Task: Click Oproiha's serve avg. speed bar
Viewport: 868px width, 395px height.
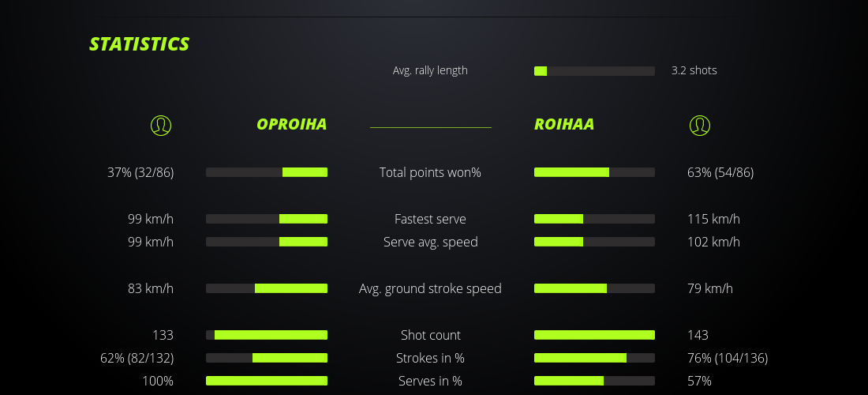Action: pos(267,242)
